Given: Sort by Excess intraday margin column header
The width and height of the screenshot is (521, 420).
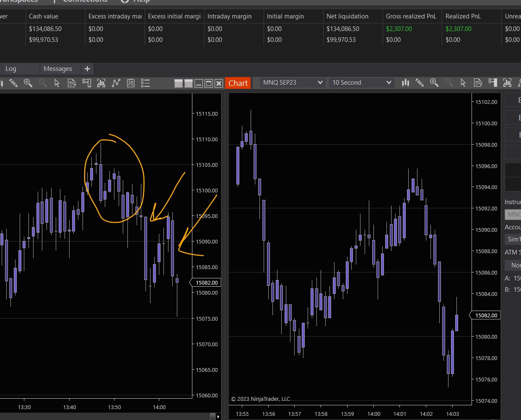Looking at the screenshot, I should point(114,16).
